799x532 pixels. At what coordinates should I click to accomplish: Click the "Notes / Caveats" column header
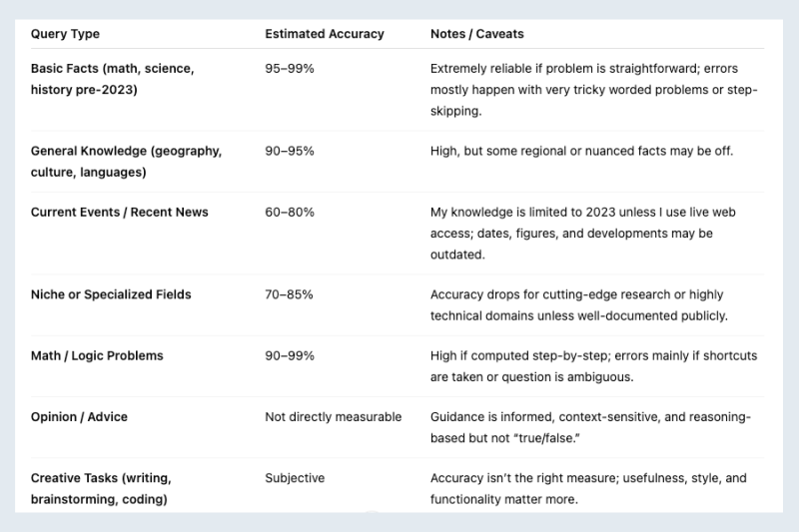(476, 34)
